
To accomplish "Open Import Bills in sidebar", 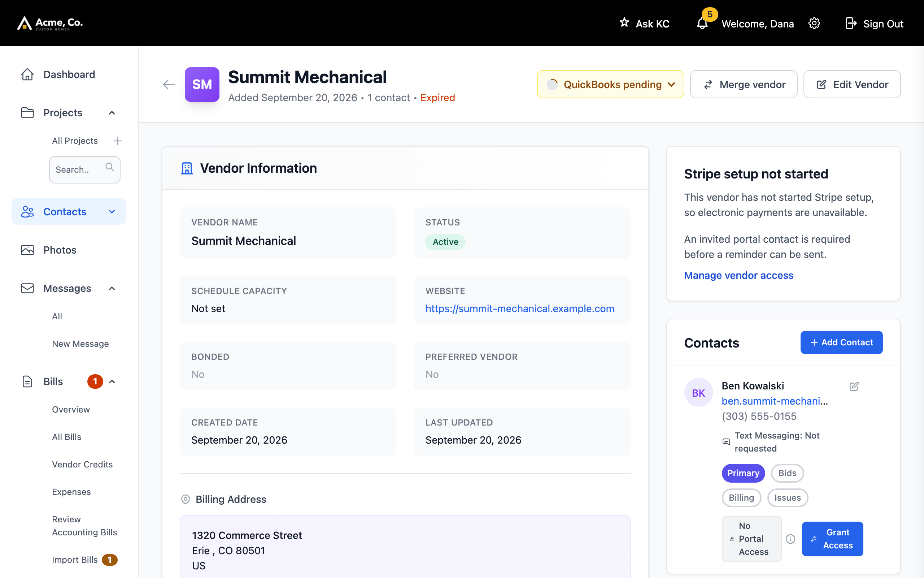I will [x=75, y=560].
